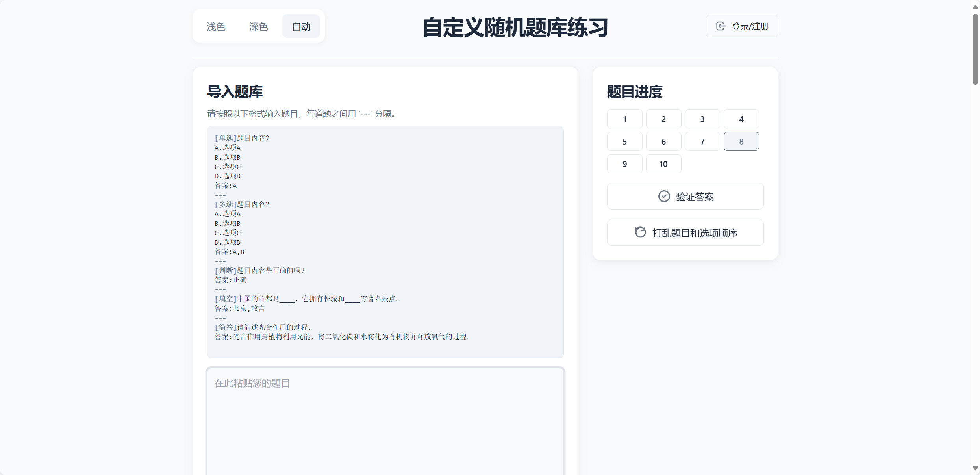The image size is (980, 475).
Task: Click the checkmark icon on 验证答案
Action: pyautogui.click(x=664, y=196)
